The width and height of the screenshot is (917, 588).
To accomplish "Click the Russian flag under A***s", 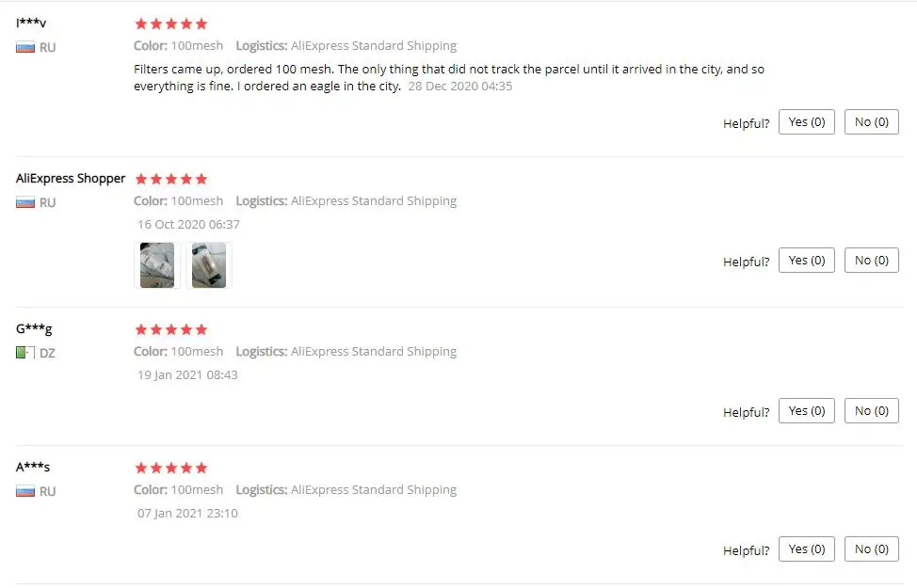I will click(x=25, y=491).
